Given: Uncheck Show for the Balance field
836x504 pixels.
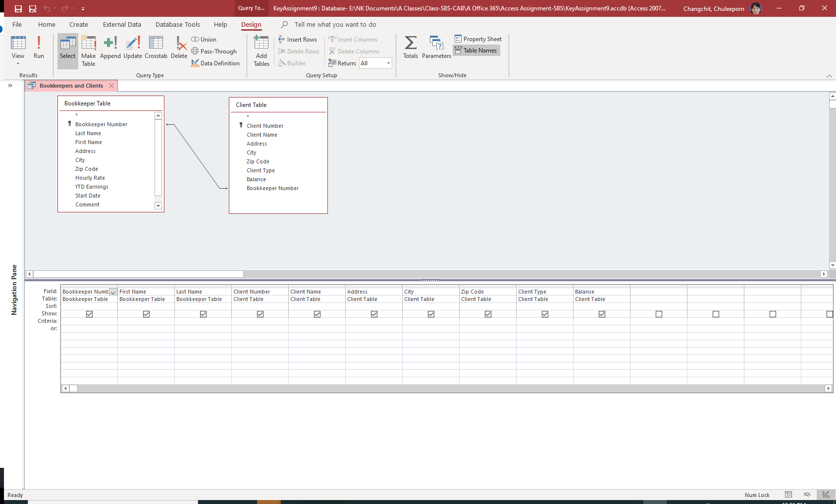Looking at the screenshot, I should tap(601, 313).
